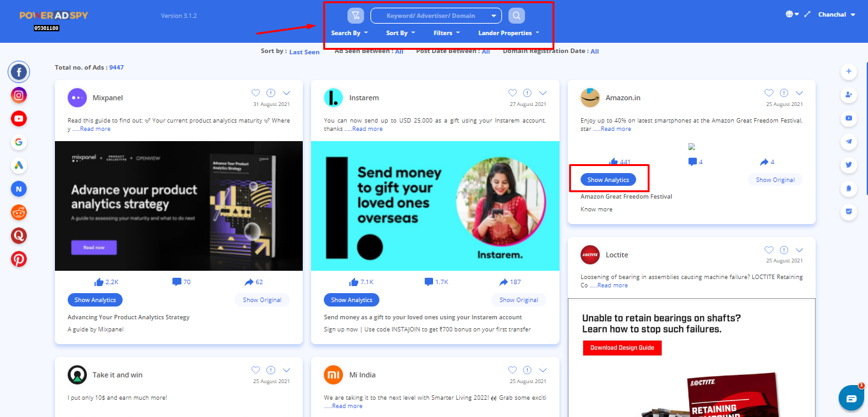The height and width of the screenshot is (417, 868).
Task: Click Read more in the Loctite ad text
Action: point(613,285)
